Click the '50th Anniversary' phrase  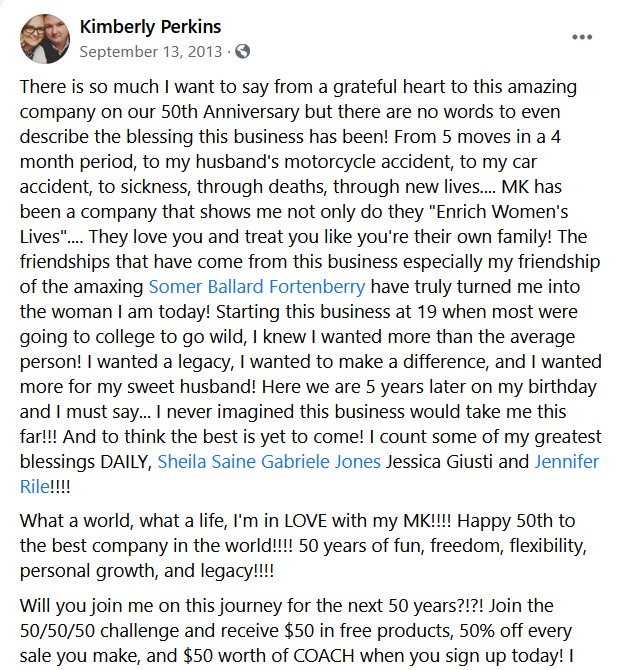tap(230, 112)
